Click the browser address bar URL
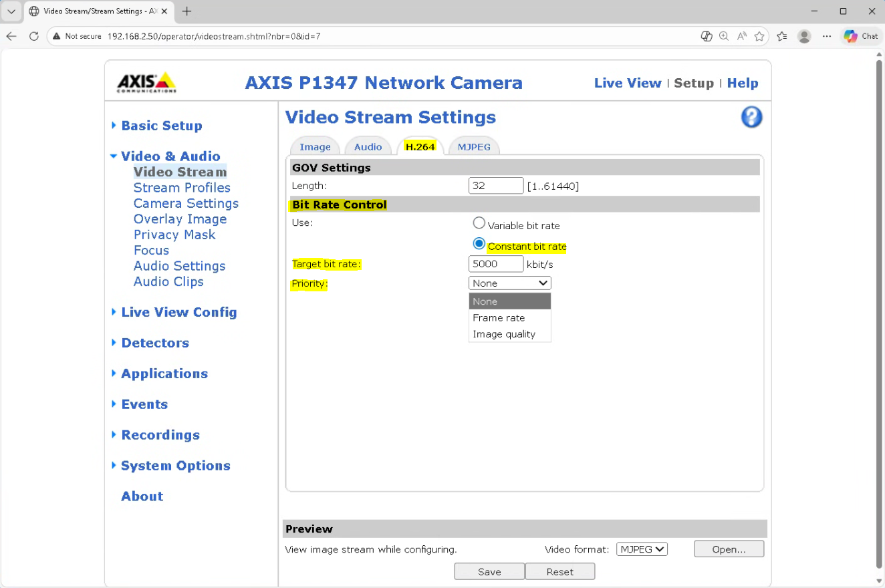 pyautogui.click(x=214, y=36)
